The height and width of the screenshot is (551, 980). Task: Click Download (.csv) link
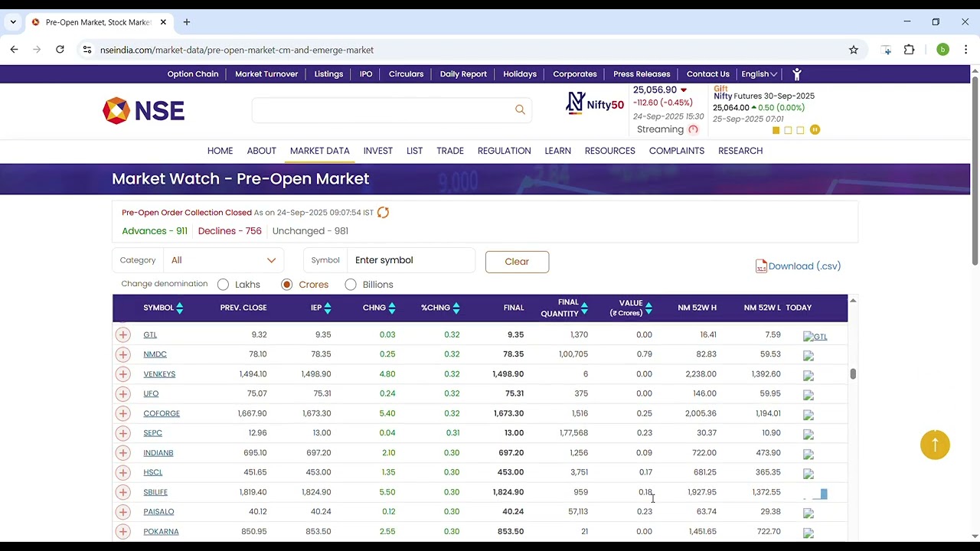coord(804,266)
